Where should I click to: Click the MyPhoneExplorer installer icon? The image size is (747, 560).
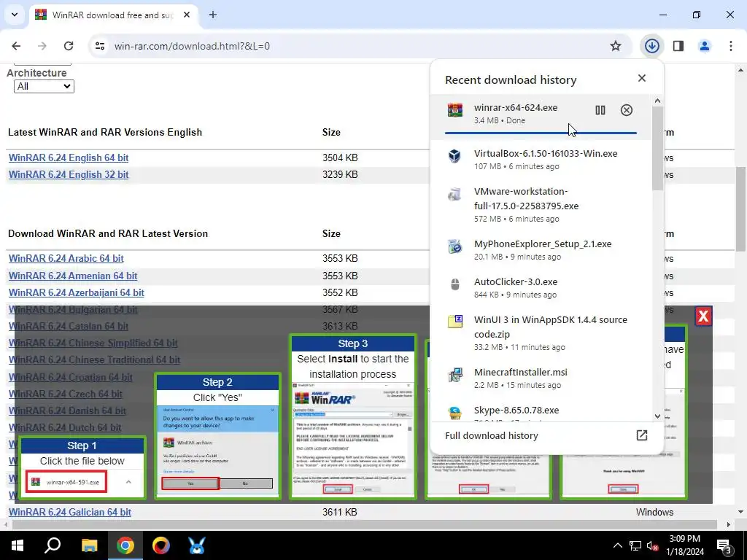click(455, 246)
